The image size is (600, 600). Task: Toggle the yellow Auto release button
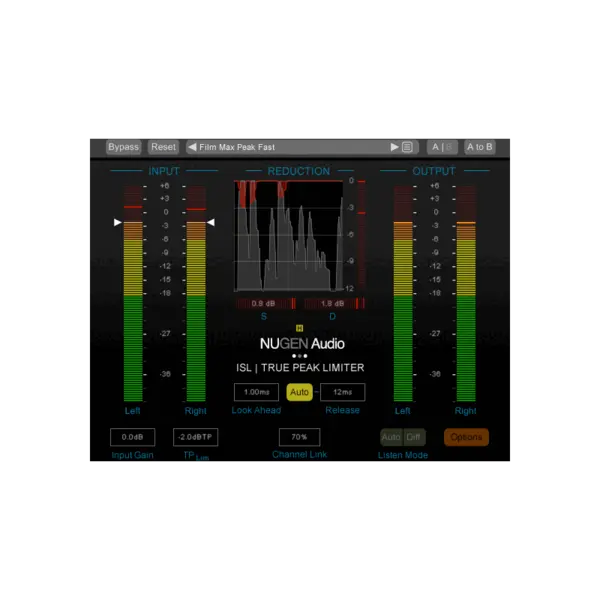click(x=299, y=392)
